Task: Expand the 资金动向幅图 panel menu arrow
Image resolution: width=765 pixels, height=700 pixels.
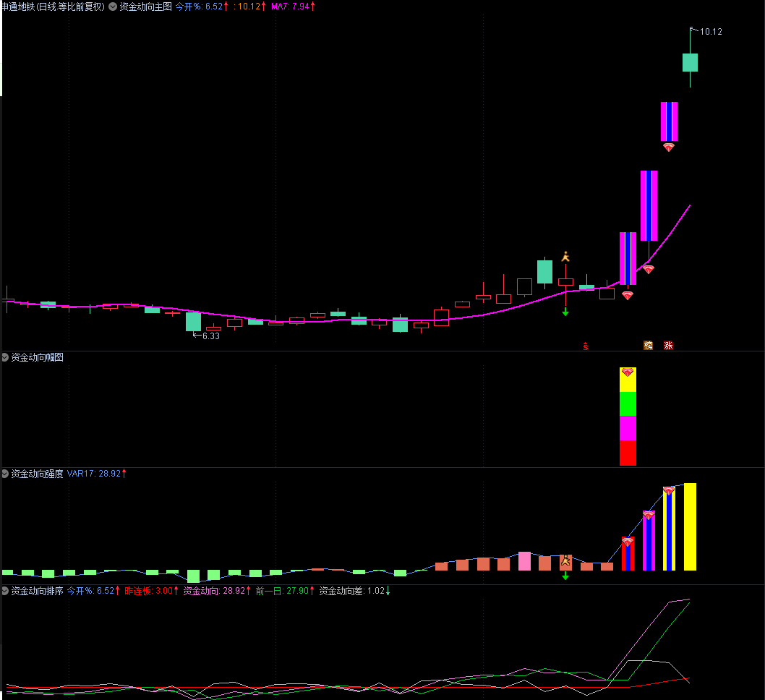Action: click(x=6, y=357)
